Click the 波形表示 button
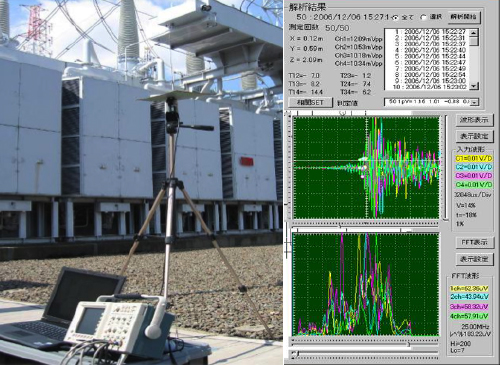The width and height of the screenshot is (500, 365). click(474, 120)
